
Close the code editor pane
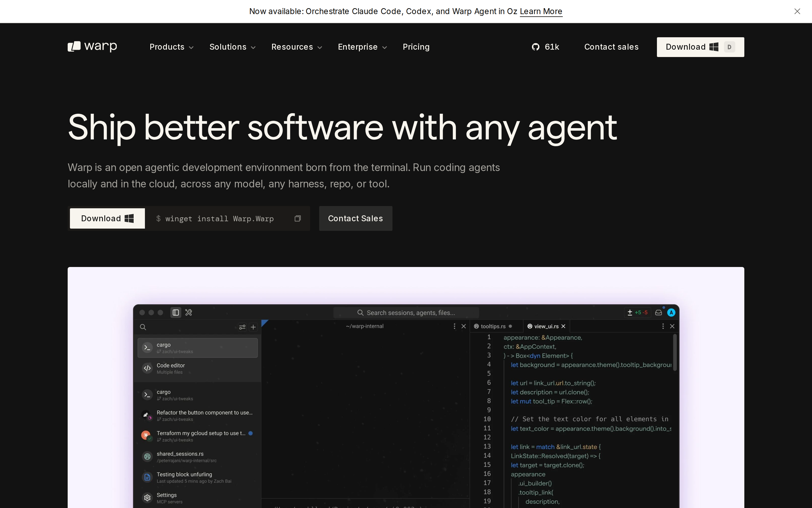click(672, 326)
